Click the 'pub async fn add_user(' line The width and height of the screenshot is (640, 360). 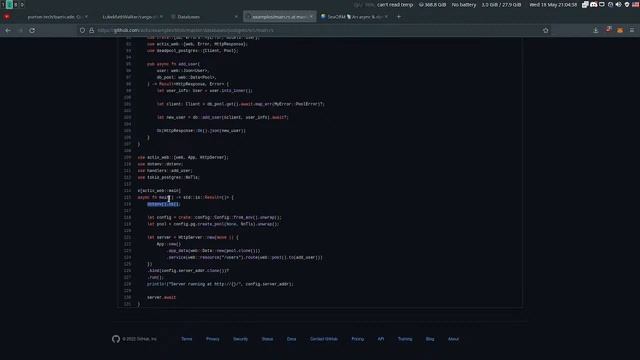173,64
